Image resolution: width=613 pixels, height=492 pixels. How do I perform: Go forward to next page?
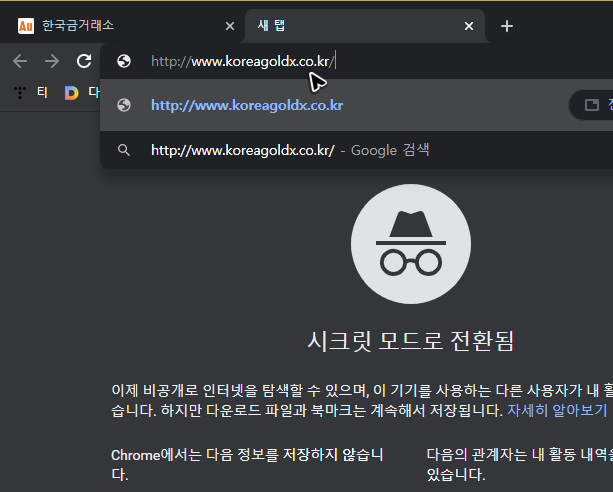tap(52, 61)
